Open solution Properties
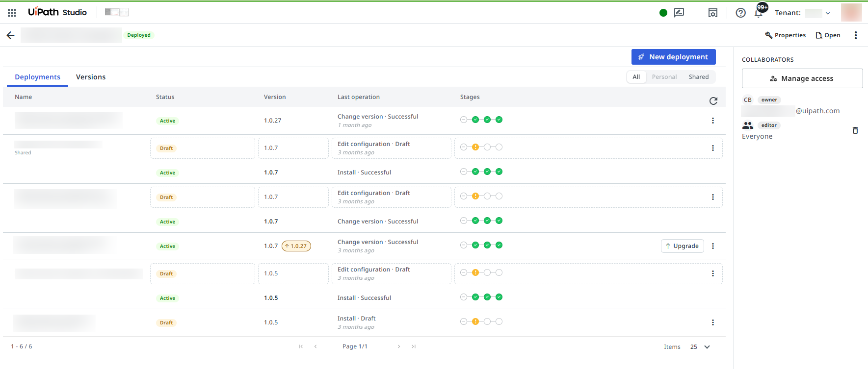Viewport: 868px width, 369px height. tap(786, 35)
